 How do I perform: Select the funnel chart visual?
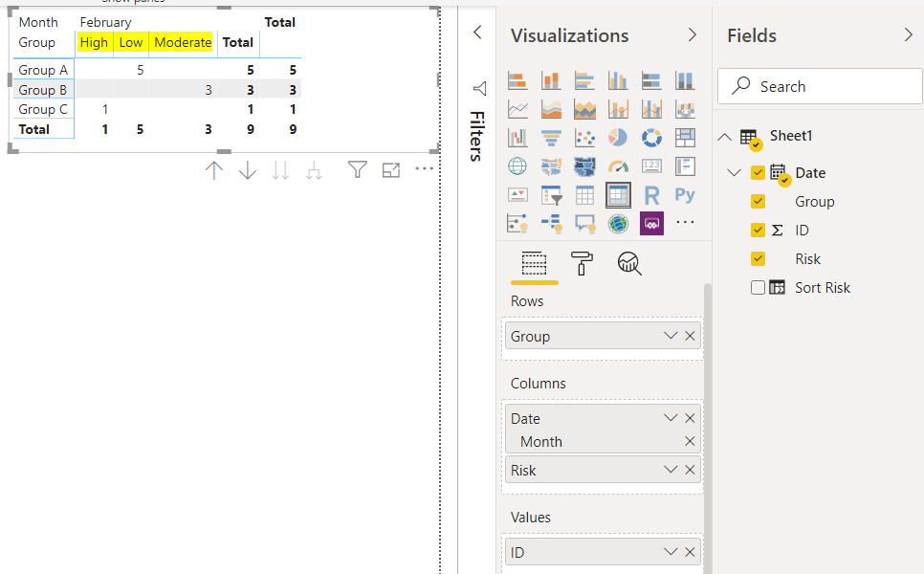[x=551, y=138]
